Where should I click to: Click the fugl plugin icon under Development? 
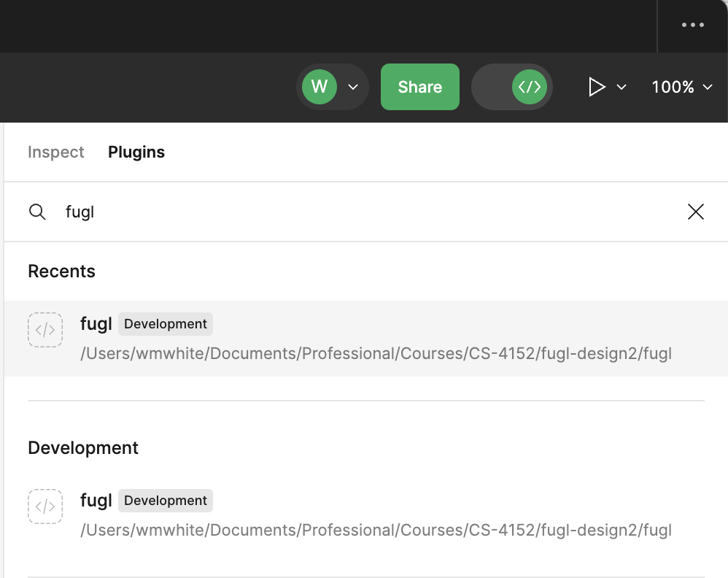45,506
